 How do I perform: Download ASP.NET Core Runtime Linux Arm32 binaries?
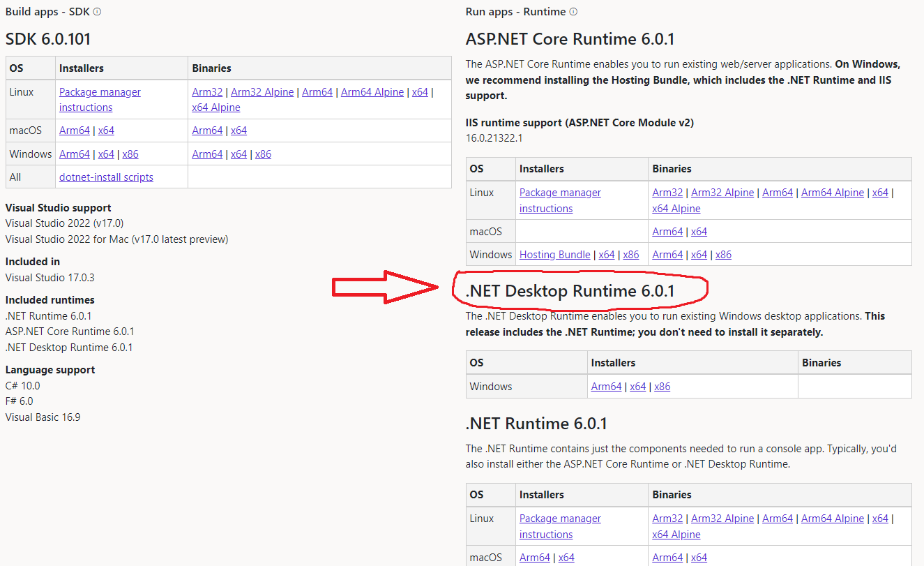point(667,193)
